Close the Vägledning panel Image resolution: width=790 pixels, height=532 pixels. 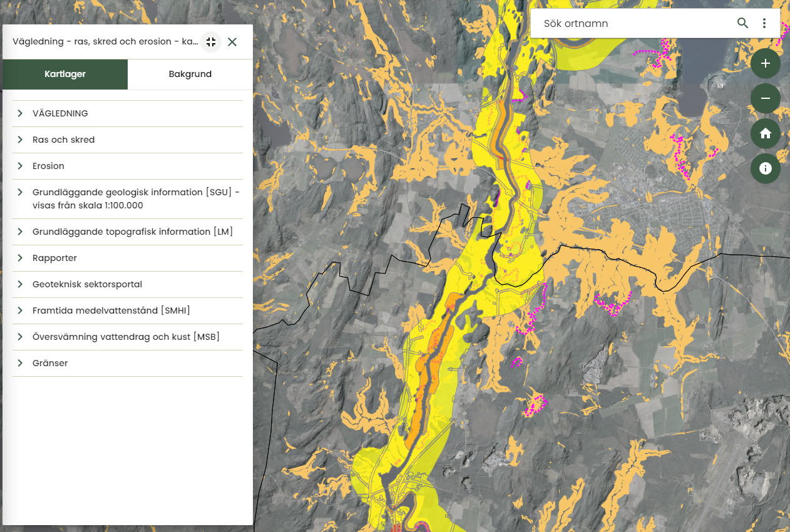click(x=232, y=42)
